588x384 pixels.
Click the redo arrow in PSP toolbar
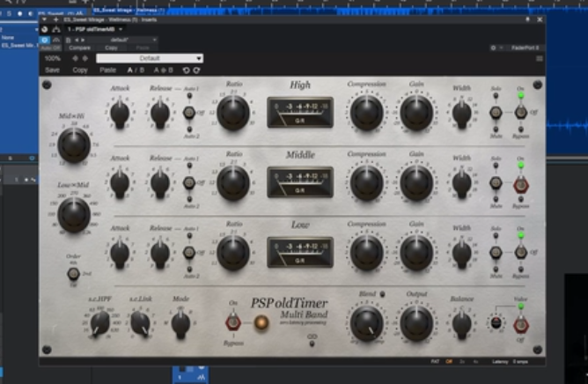pos(196,70)
